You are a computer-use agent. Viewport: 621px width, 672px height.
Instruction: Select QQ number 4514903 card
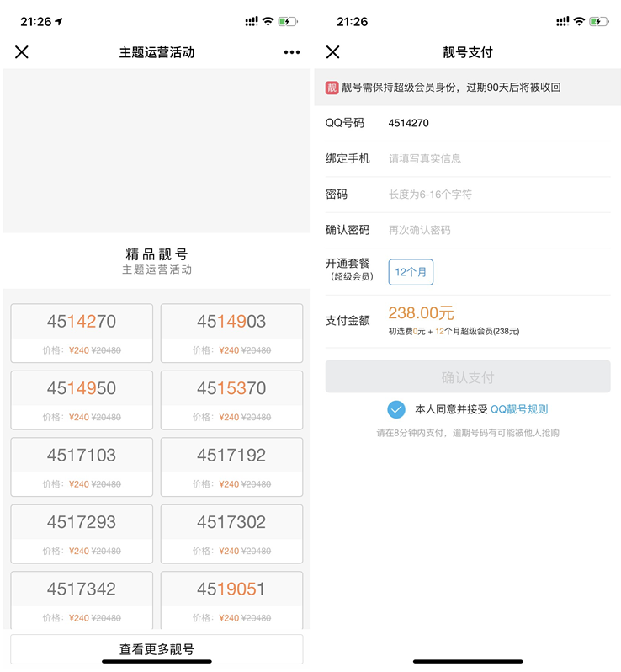[x=231, y=333]
